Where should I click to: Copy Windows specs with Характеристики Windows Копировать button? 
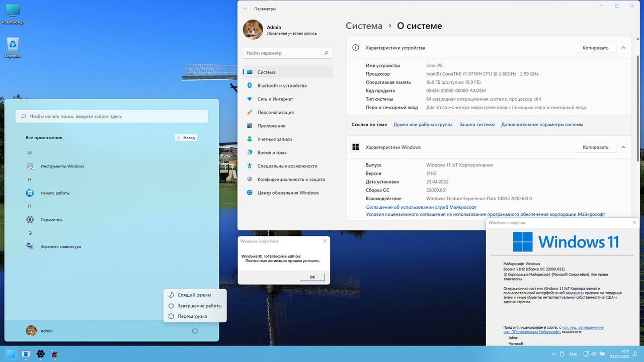pos(595,147)
